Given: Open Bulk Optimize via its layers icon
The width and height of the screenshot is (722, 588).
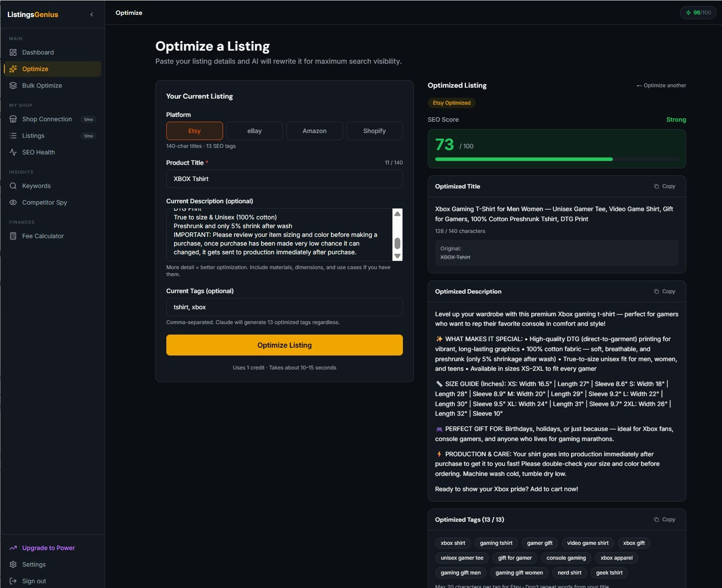Looking at the screenshot, I should click(13, 85).
